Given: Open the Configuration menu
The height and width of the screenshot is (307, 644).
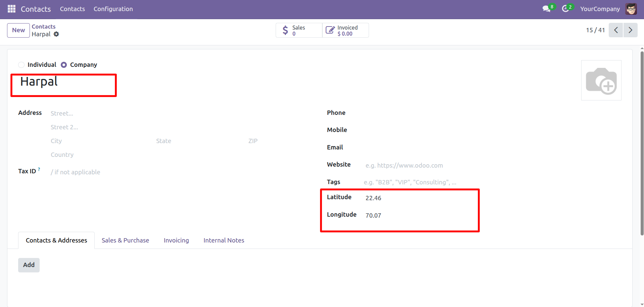Looking at the screenshot, I should click(113, 9).
